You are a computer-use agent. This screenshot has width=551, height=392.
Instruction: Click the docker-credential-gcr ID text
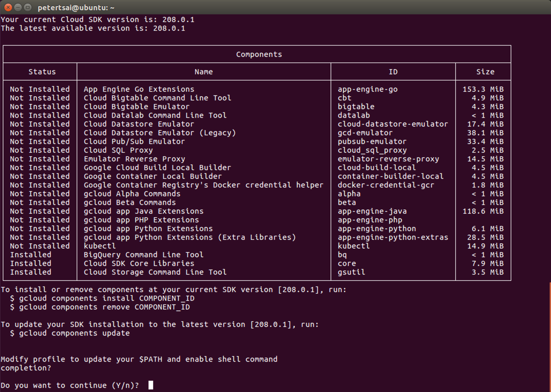point(386,185)
